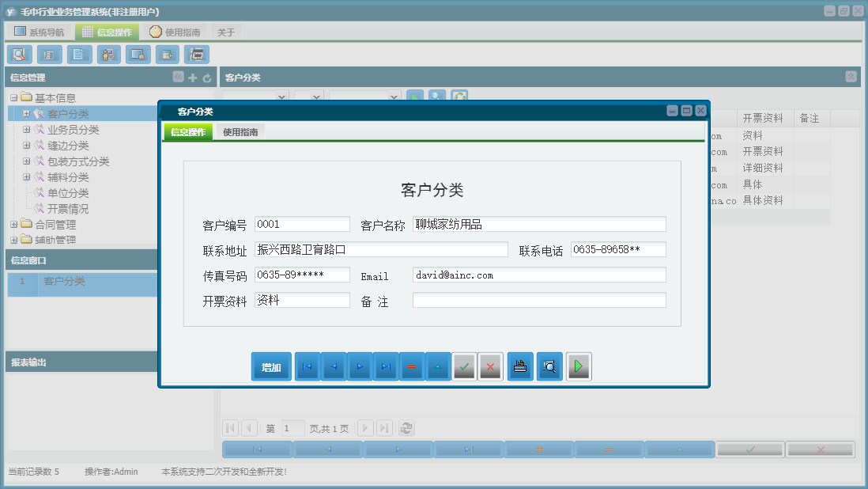
Task: Click the refresh icon in 信息管理 header
Action: pos(207,78)
